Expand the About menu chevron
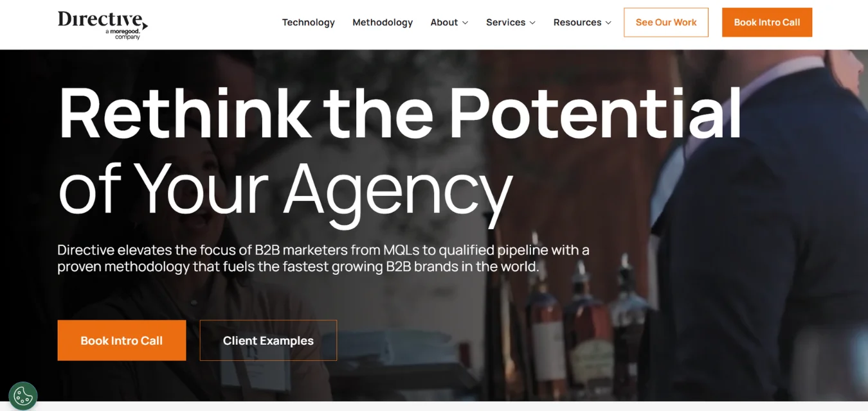Viewport: 868px width, 411px height. pos(465,22)
